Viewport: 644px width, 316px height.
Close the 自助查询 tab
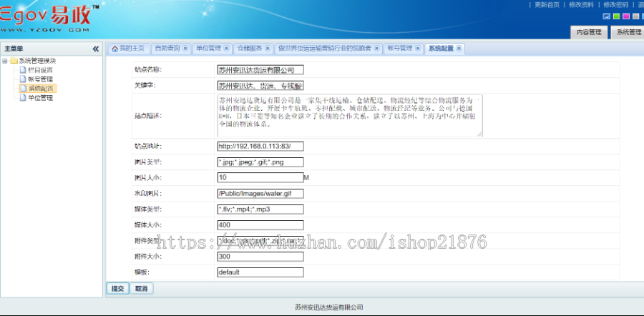(x=185, y=49)
